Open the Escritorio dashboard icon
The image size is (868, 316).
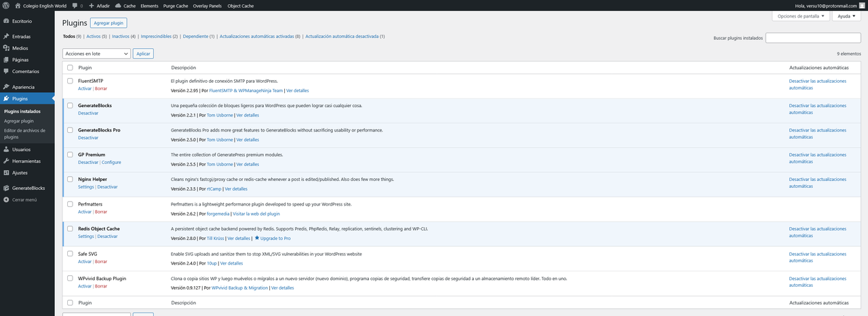pyautogui.click(x=6, y=21)
